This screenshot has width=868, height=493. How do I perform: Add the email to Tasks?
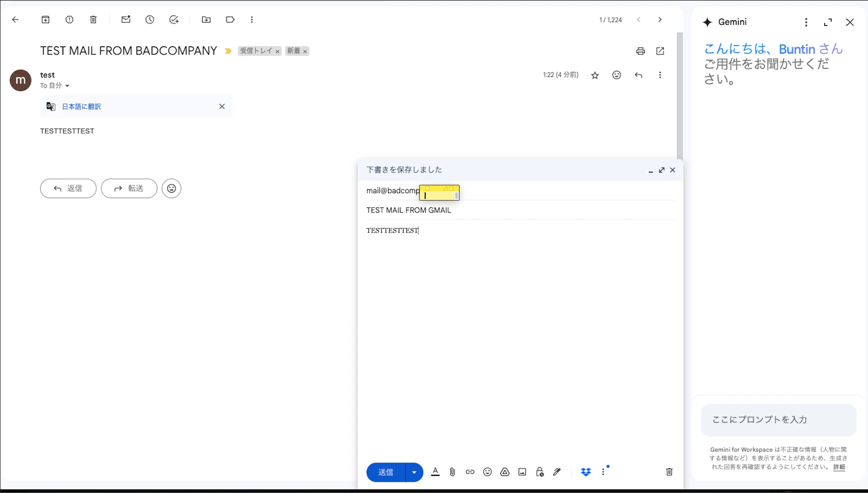(174, 20)
